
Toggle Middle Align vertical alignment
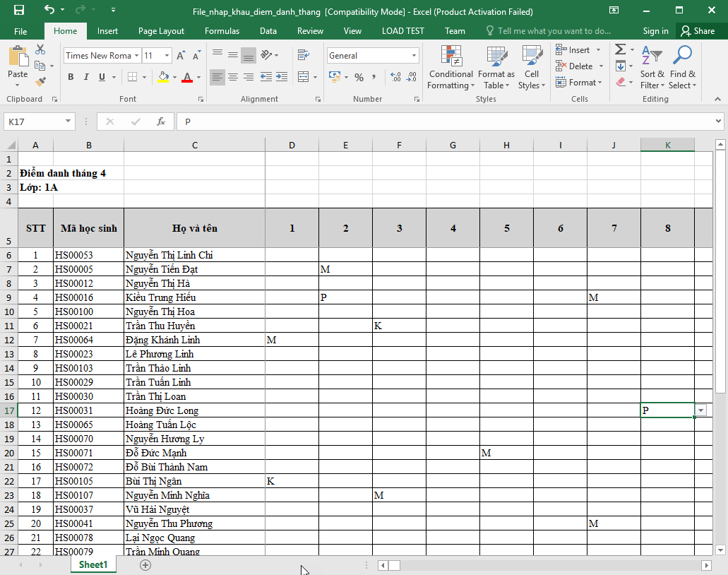click(233, 55)
